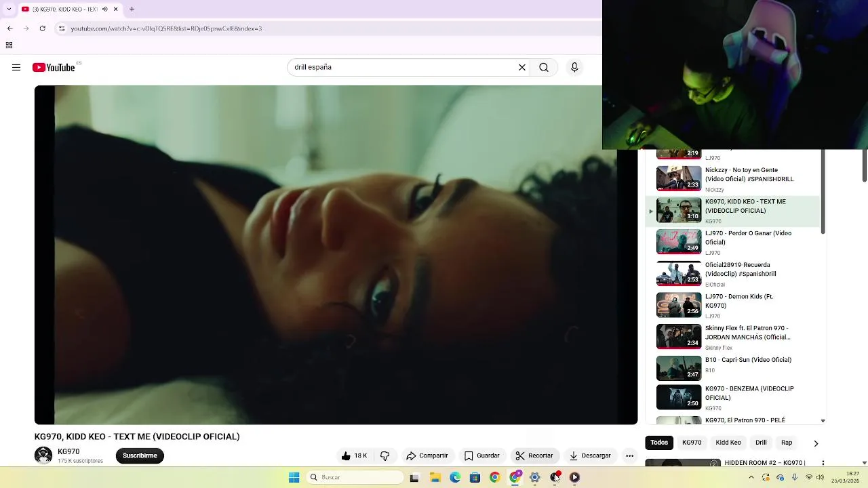Select the KG970 filter chip
868x488 pixels.
(x=692, y=443)
